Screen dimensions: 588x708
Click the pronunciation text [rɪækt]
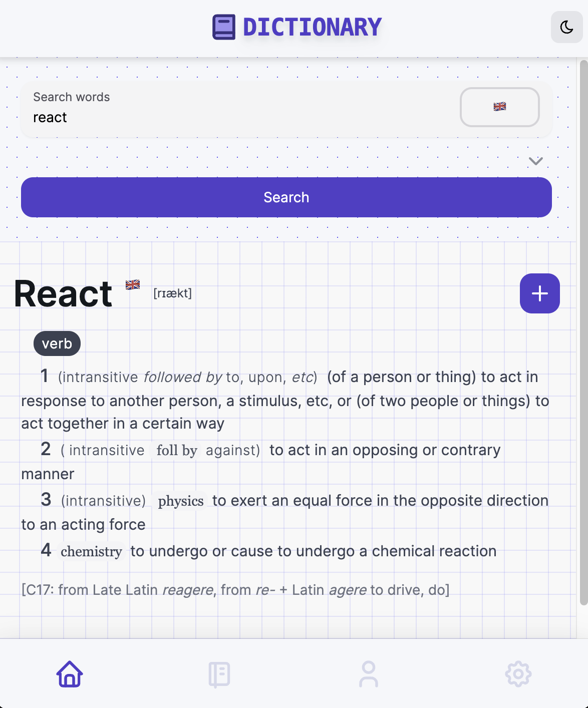coord(173,293)
